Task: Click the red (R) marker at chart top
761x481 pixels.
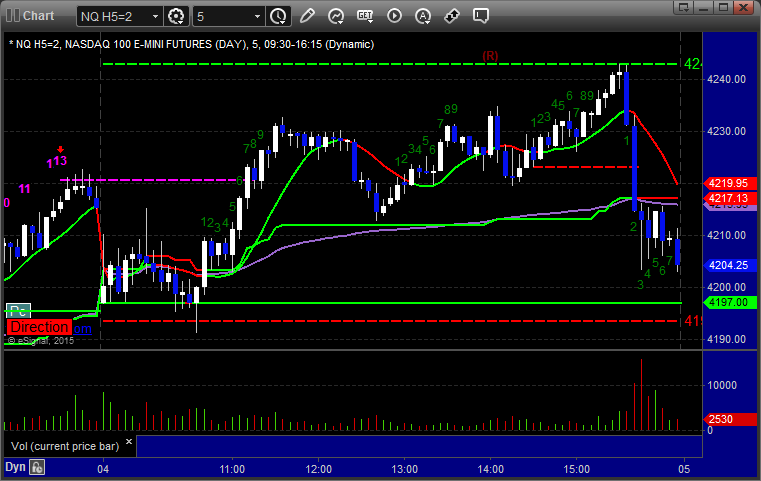Action: tap(490, 56)
